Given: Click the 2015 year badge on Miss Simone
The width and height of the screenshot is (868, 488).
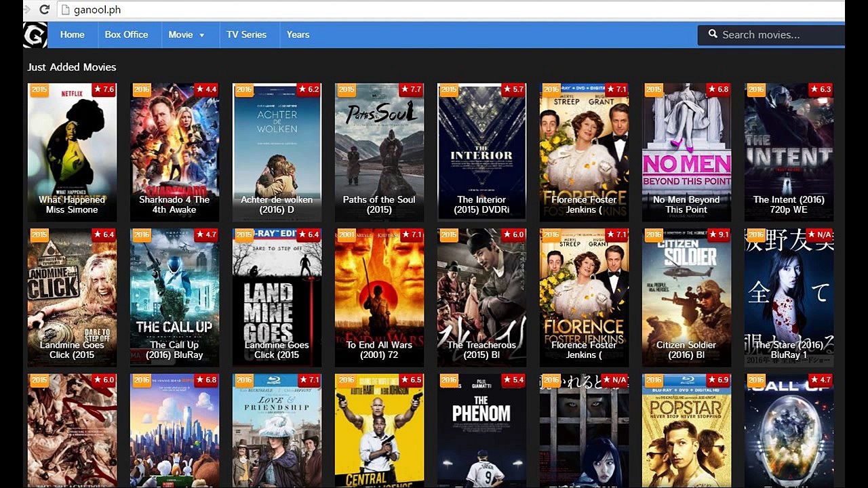Looking at the screenshot, I should click(x=39, y=89).
